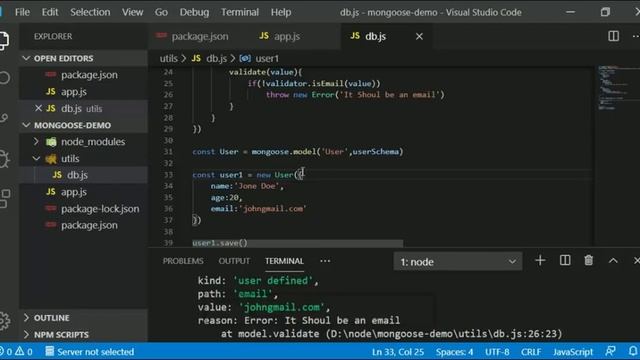Change language mode JavaScript
This screenshot has width=640, height=360.
pyautogui.click(x=573, y=352)
